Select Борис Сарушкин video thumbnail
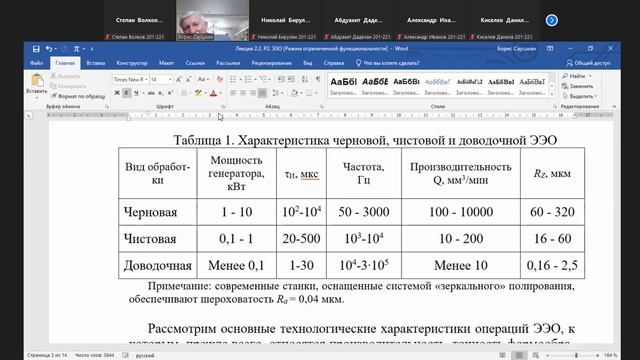640x360 pixels. click(x=213, y=20)
